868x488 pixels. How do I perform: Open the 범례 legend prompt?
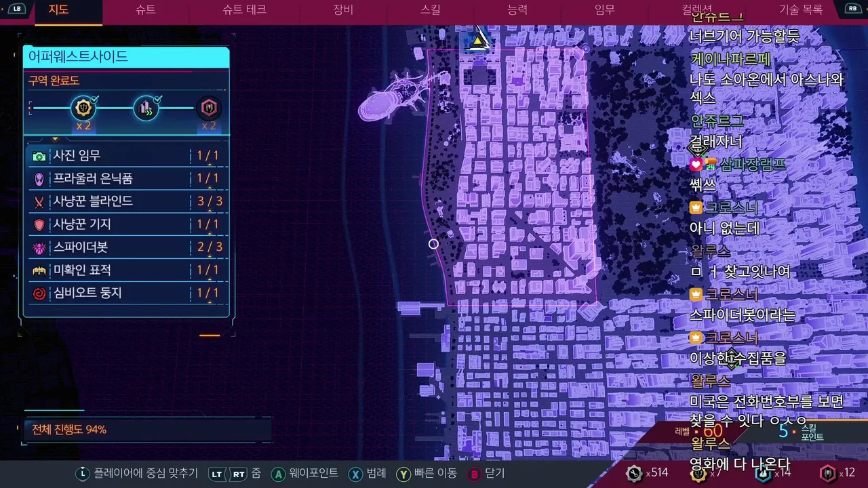(x=376, y=474)
